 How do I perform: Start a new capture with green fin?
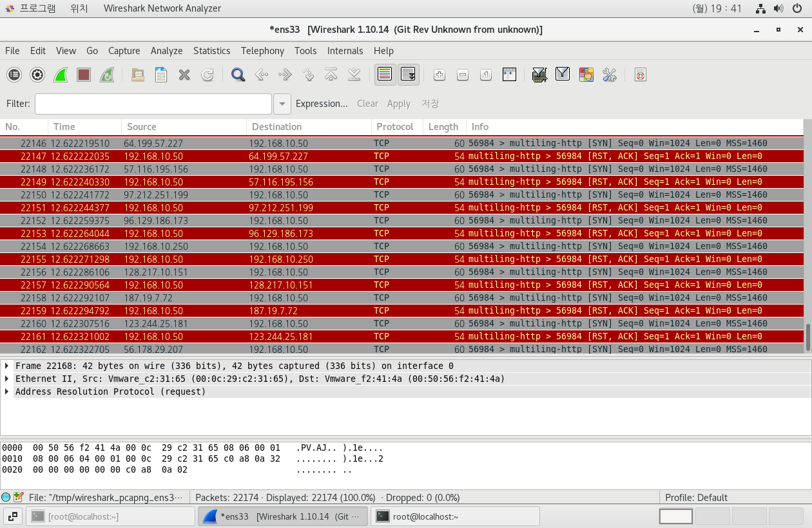[61, 75]
